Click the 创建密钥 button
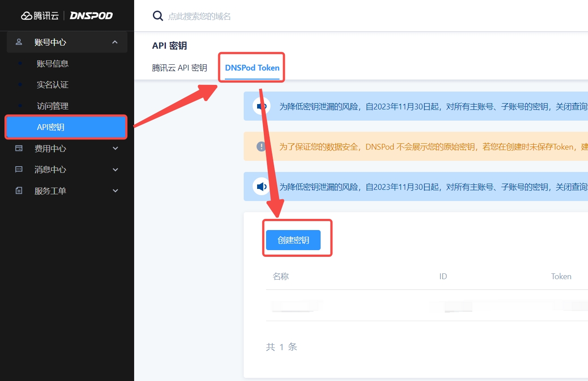The height and width of the screenshot is (381, 588). [x=293, y=240]
